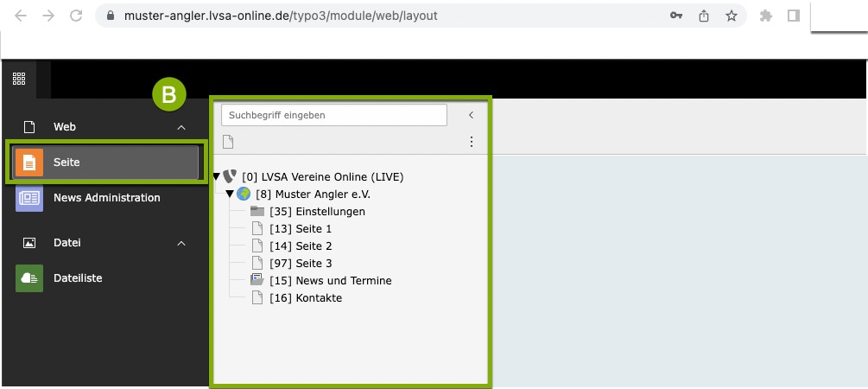Screen dimensions: 868x389
Task: Focus the Suchbegriff eingeben search field
Action: [333, 115]
